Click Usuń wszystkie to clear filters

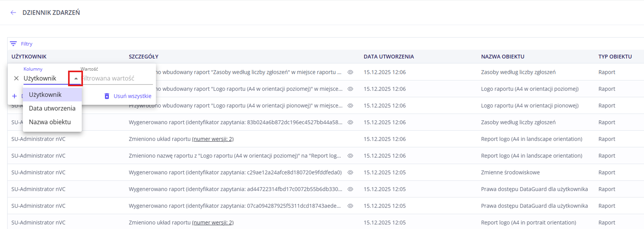(x=132, y=96)
